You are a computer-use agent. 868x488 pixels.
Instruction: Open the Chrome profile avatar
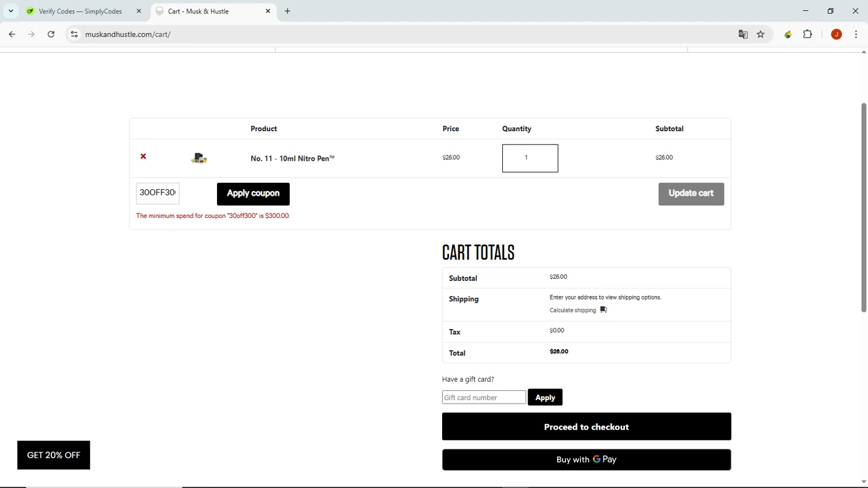(836, 35)
